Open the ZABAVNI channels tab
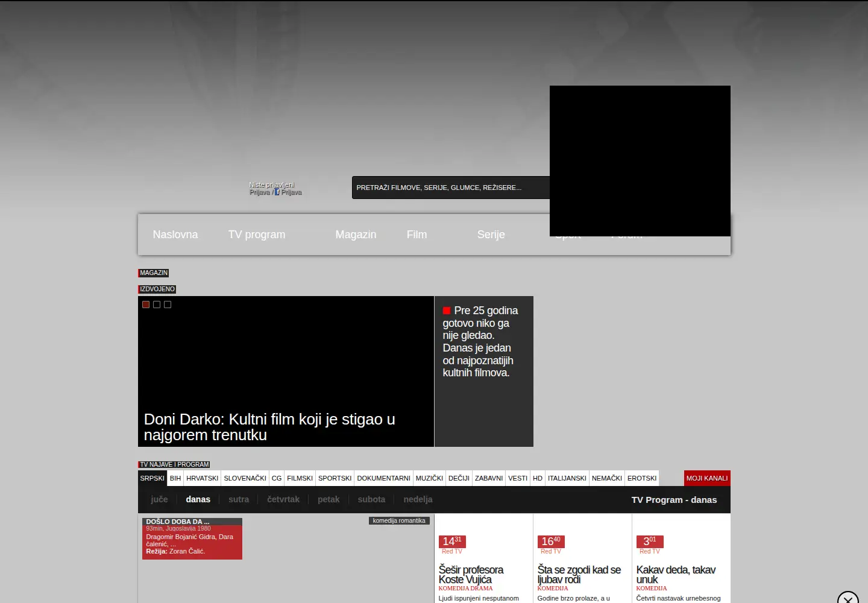The width and height of the screenshot is (868, 603). 489,478
